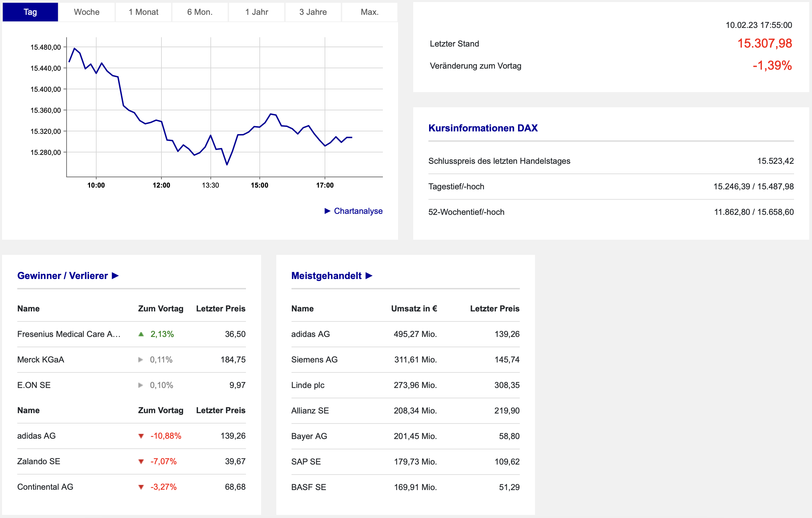Click red down arrow beside Continental AG
The height and width of the screenshot is (518, 812).
pos(141,487)
